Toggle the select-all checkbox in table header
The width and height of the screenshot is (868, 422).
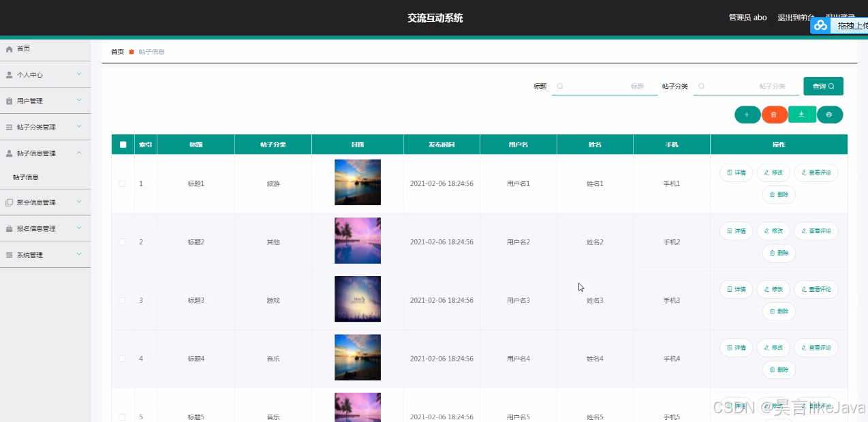pyautogui.click(x=123, y=145)
